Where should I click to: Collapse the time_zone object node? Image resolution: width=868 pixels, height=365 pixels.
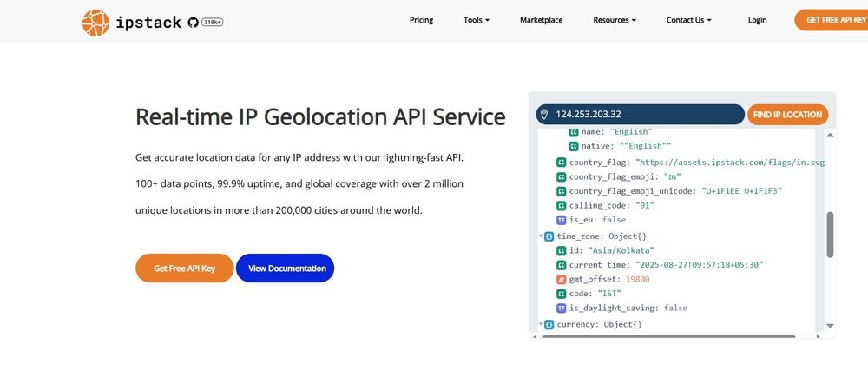point(540,236)
